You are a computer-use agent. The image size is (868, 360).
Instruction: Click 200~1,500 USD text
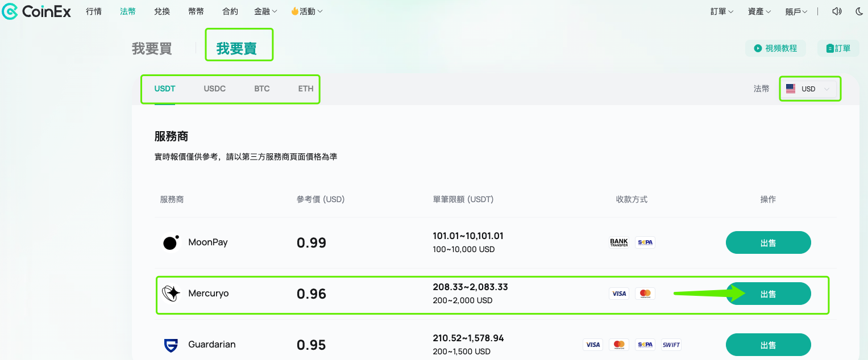[462, 351]
